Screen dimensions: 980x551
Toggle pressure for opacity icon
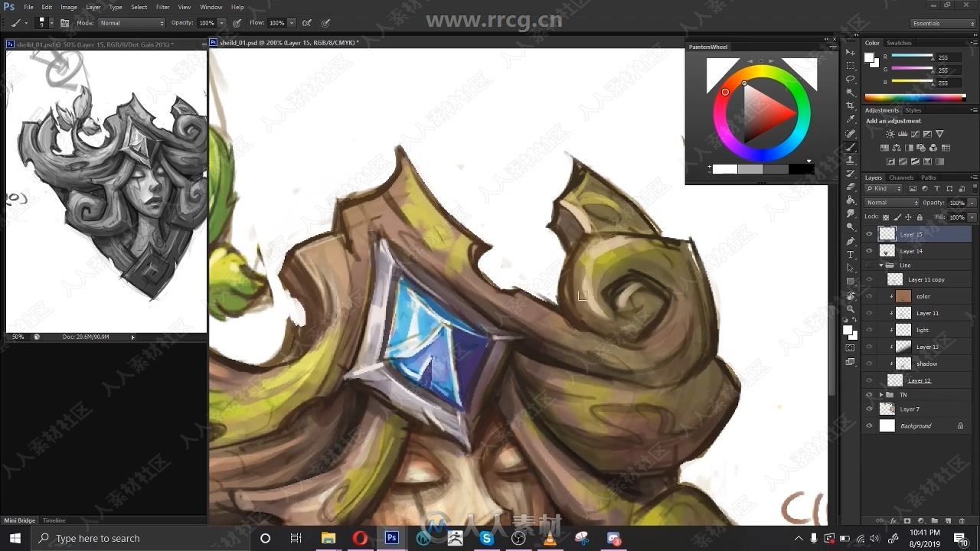237,23
